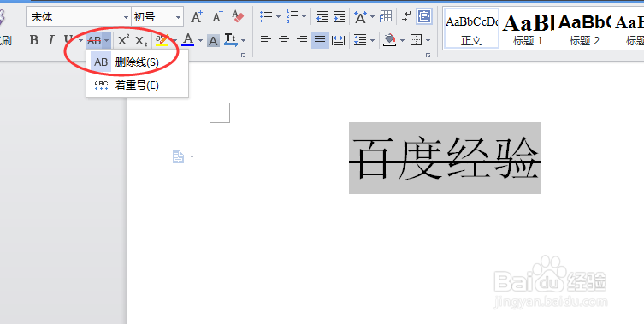
Task: Expand change case dropdown arrow
Action: (243, 41)
